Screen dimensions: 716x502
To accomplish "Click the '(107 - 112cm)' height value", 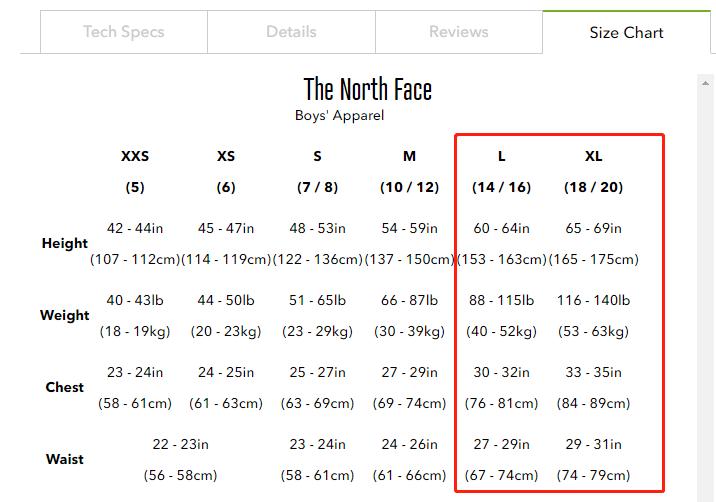I will [135, 259].
